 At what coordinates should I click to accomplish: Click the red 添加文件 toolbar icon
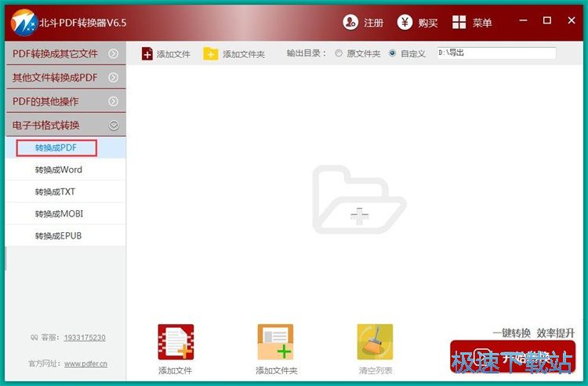[x=147, y=53]
